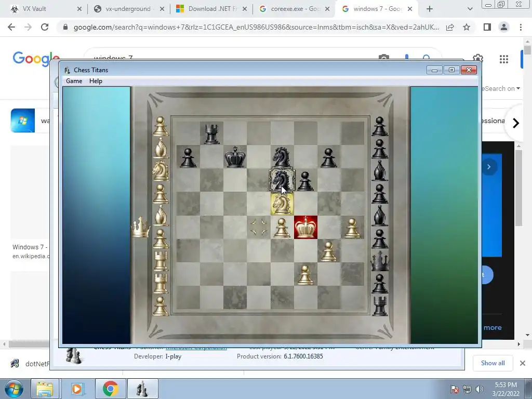The width and height of the screenshot is (532, 399).
Task: Open Windows Media Player from the taskbar
Action: [77, 389]
